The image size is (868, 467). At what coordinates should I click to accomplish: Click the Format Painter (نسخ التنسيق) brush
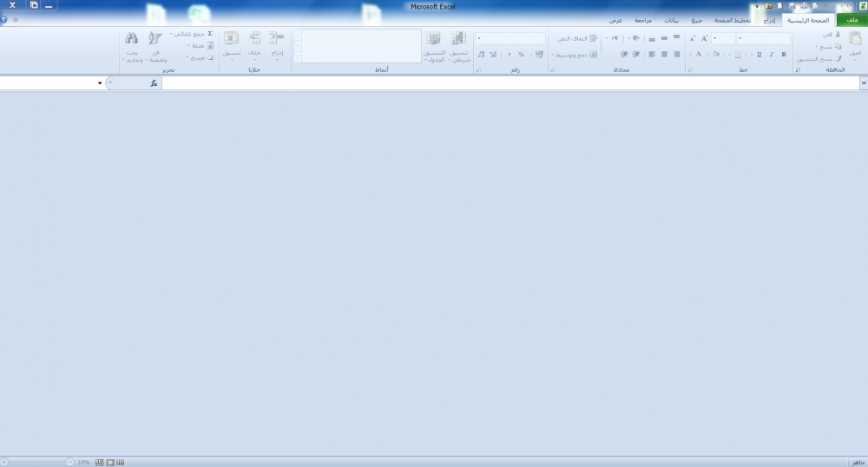point(838,58)
